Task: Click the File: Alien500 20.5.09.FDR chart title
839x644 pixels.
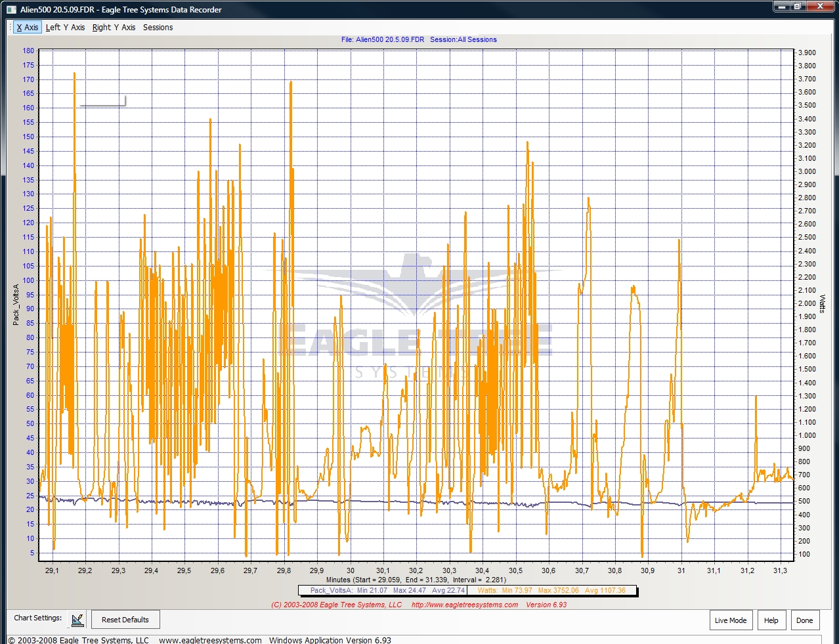Action: coord(382,39)
